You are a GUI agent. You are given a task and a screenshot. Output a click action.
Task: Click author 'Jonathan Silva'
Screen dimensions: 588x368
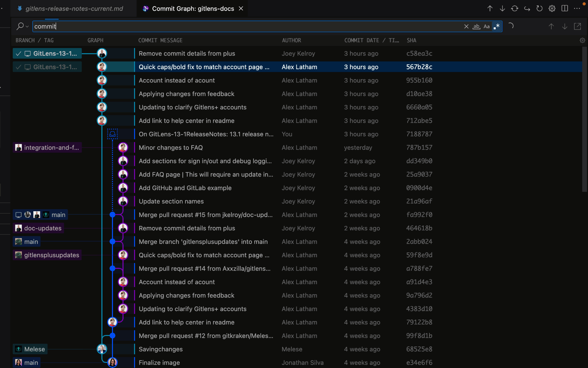point(303,363)
